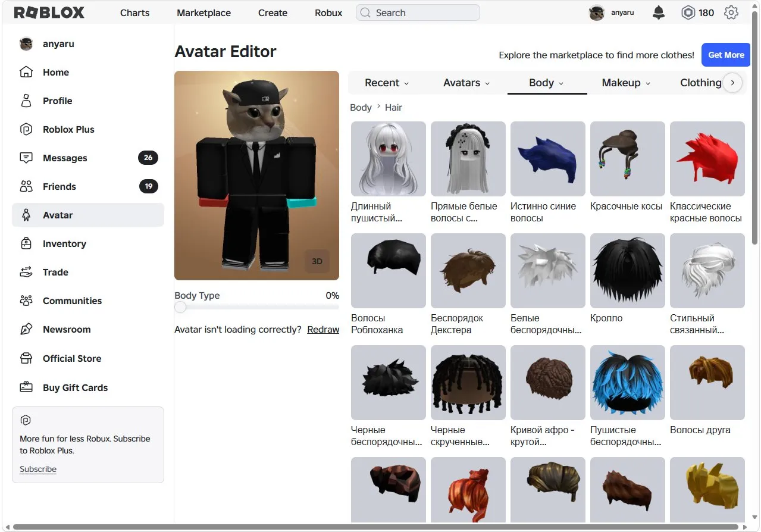
Task: Click the horizontal page scrollbar
Action: (374, 527)
